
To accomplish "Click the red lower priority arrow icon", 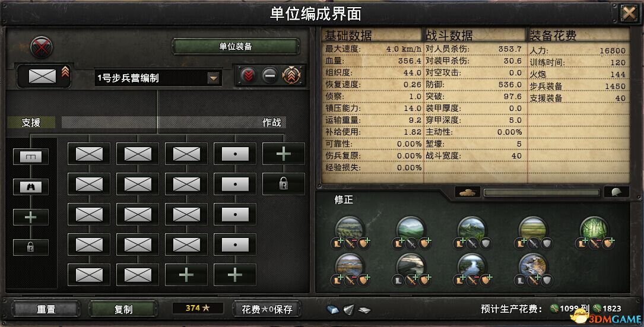I will click(249, 75).
